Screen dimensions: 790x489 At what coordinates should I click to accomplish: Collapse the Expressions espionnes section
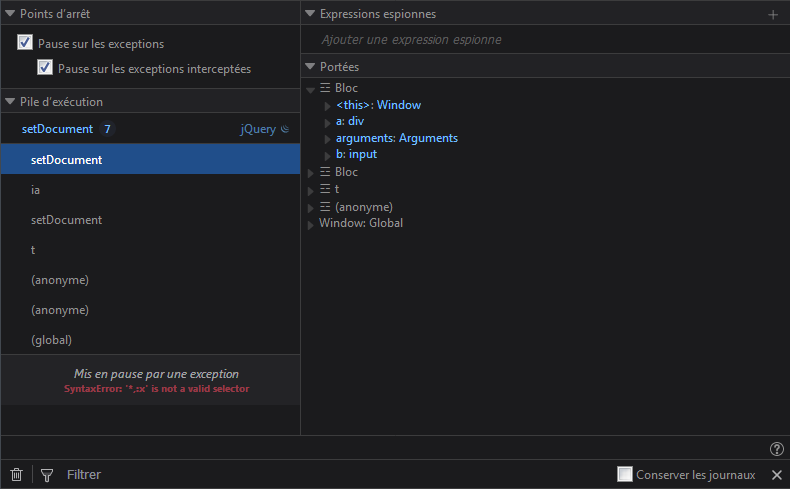(x=310, y=14)
